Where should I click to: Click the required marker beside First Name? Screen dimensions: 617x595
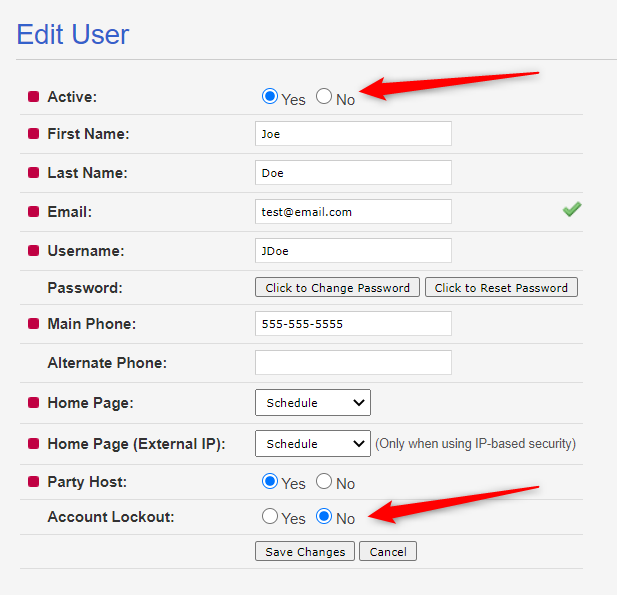coord(33,133)
